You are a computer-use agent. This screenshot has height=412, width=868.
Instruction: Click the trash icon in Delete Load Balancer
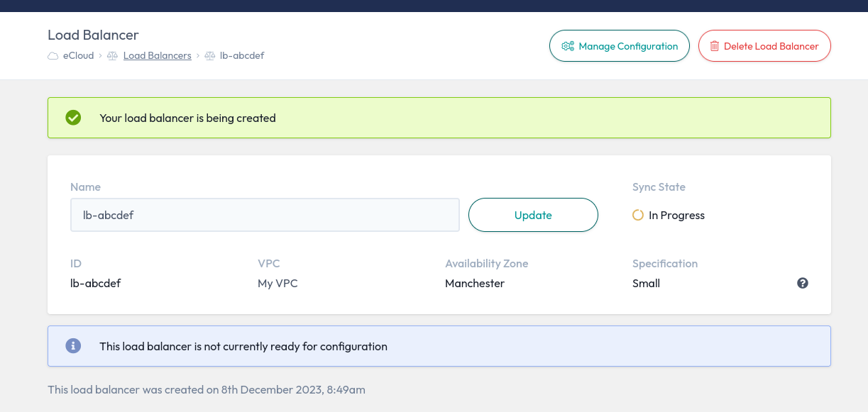(x=714, y=46)
